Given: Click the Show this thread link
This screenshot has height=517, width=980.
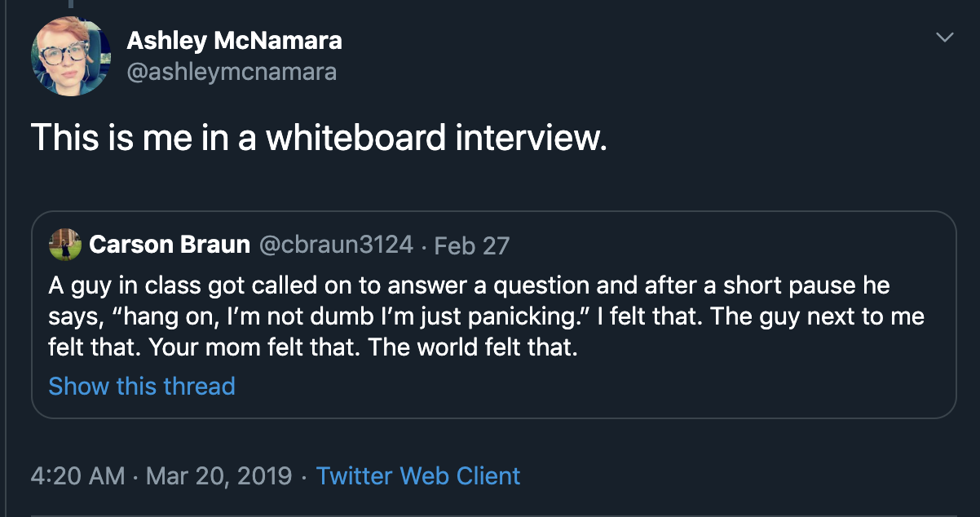Looking at the screenshot, I should click(142, 386).
